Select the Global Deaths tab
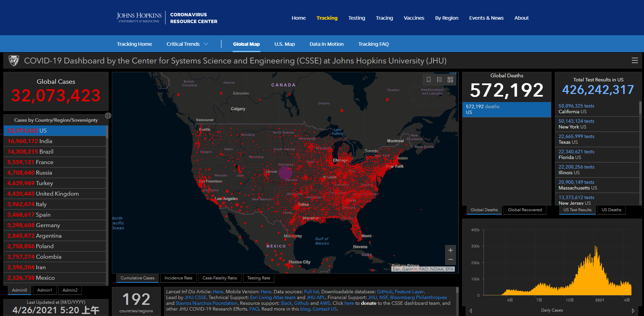The height and width of the screenshot is (316, 644). coord(484,210)
